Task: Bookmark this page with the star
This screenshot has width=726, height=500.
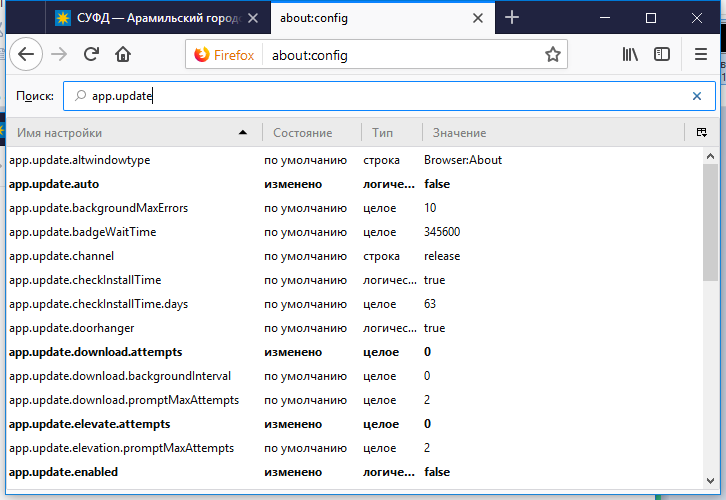Action: 552,55
